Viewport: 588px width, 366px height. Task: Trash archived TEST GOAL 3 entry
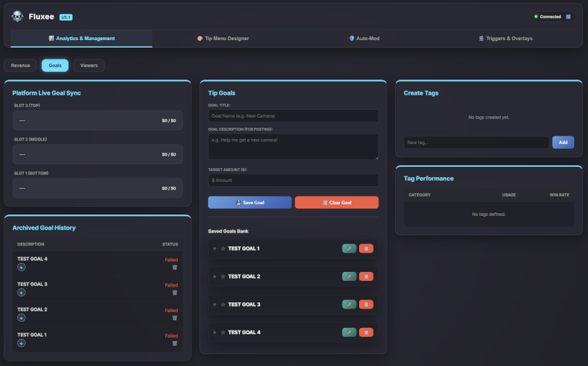[174, 293]
